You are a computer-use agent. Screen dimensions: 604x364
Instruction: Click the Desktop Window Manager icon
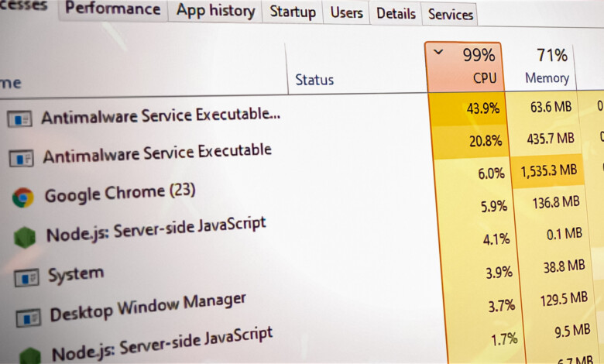pyautogui.click(x=28, y=318)
